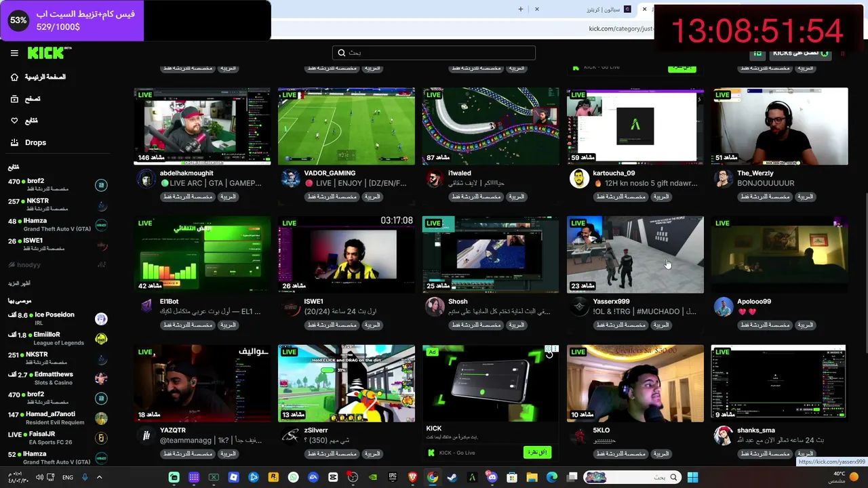Click the Get KICKs button in the header
This screenshot has width=868, height=488.
(x=801, y=53)
